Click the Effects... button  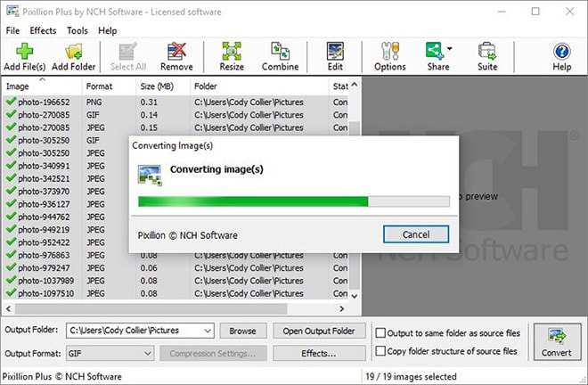coord(319,354)
